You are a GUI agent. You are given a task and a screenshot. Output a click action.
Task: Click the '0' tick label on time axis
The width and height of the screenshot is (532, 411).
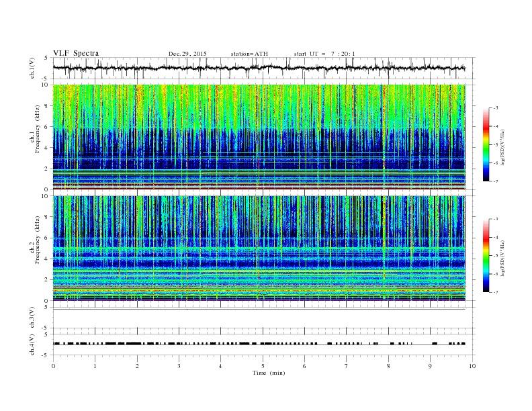click(53, 366)
